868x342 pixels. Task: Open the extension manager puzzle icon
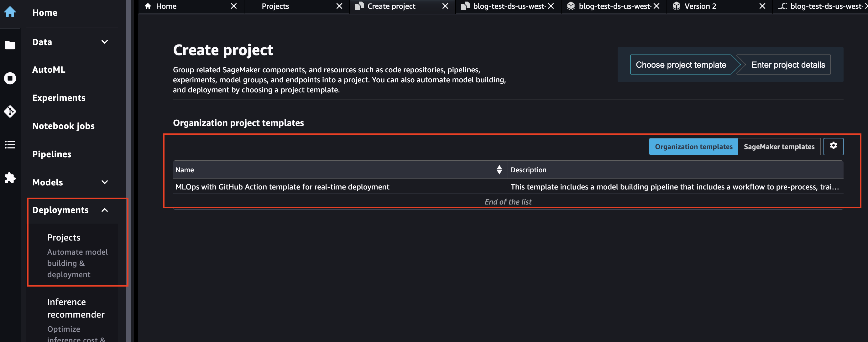pyautogui.click(x=10, y=178)
